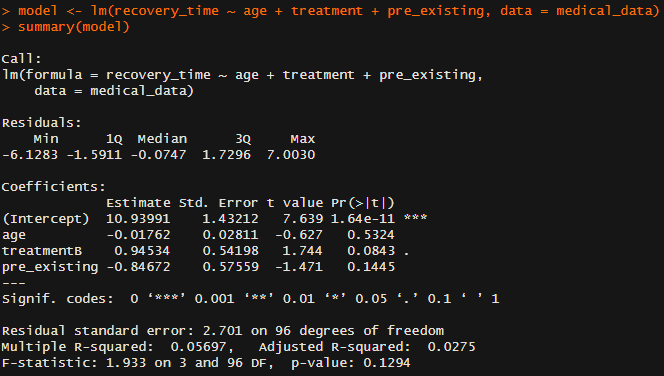Click Adjusted R-squared value 0.0275
This screenshot has height=376, width=664.
point(451,347)
